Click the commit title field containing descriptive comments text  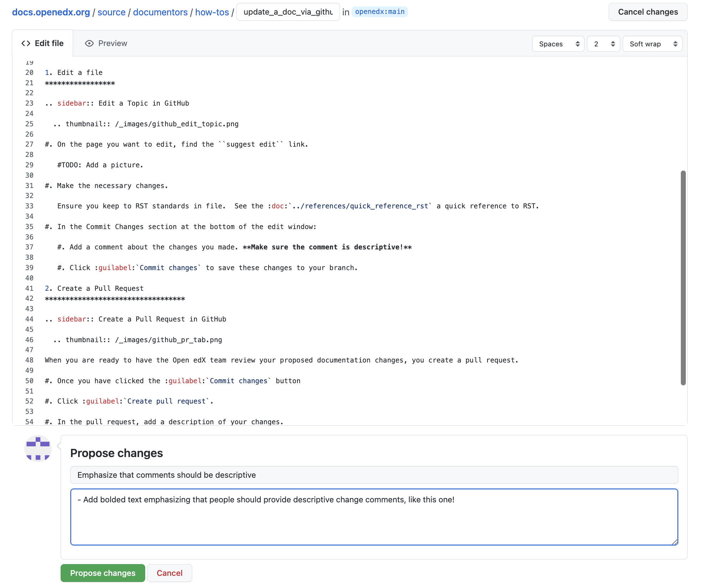click(374, 475)
